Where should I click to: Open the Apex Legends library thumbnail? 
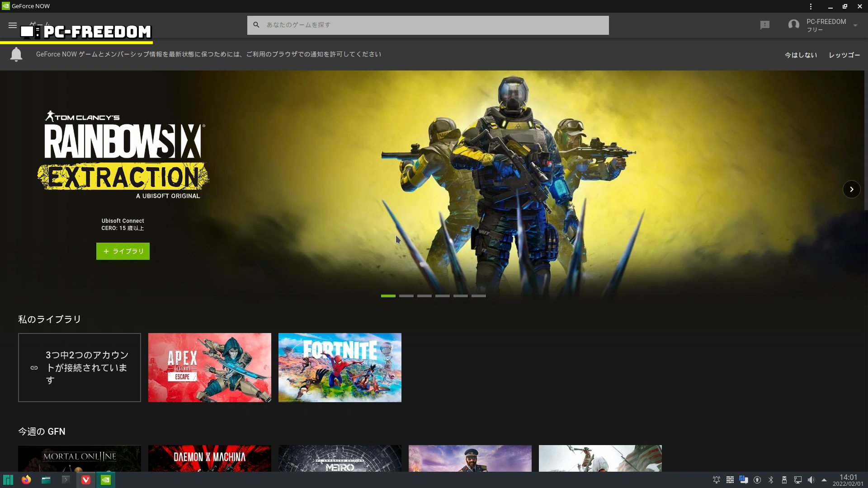(x=210, y=367)
